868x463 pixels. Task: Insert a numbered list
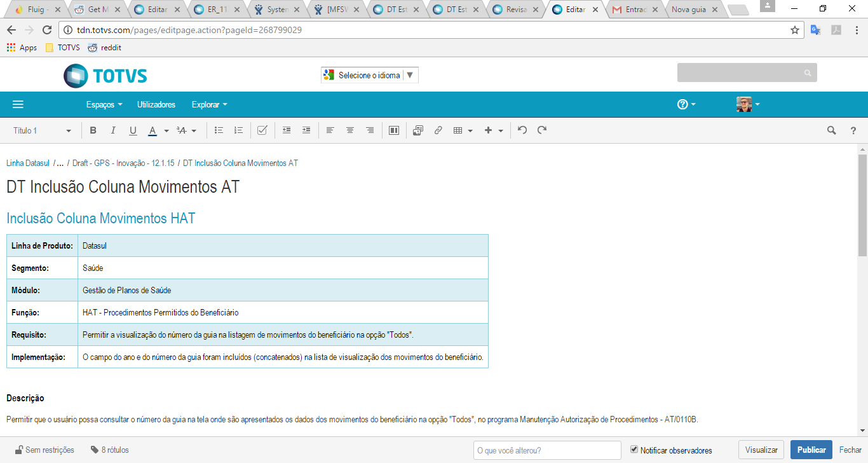pos(239,130)
